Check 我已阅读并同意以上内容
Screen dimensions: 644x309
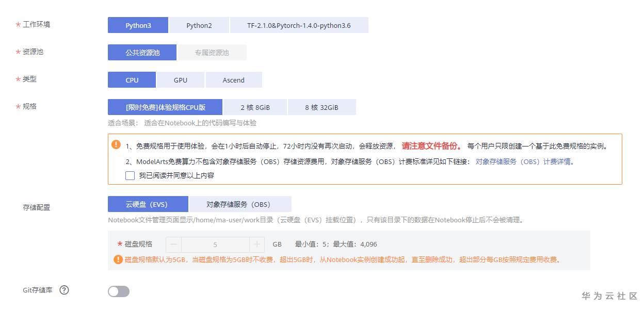point(130,175)
